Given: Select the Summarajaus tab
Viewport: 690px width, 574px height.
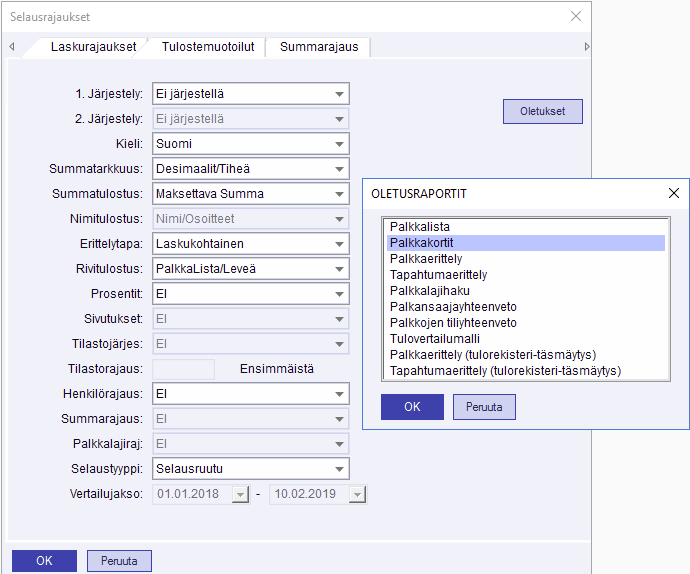Looking at the screenshot, I should (x=318, y=47).
